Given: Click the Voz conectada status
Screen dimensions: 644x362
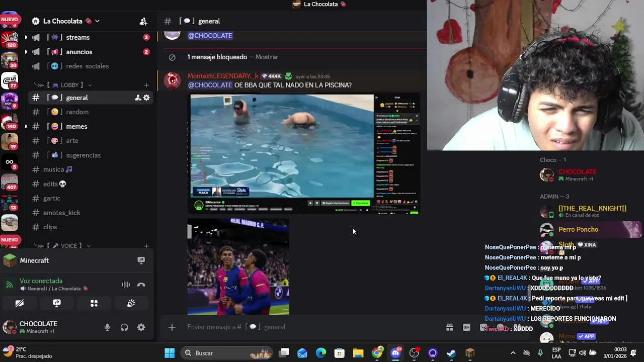Looking at the screenshot, I should coord(41,281).
